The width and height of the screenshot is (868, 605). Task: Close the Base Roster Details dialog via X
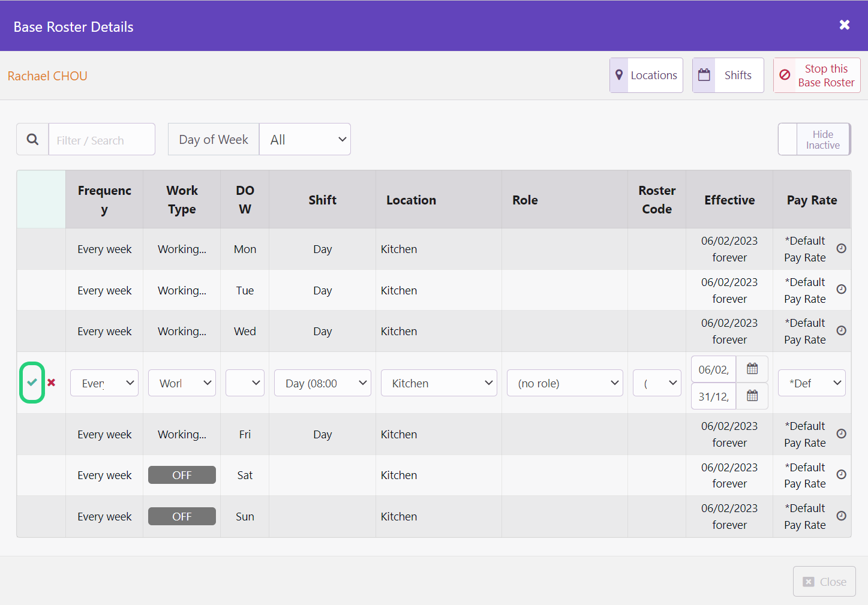coord(845,25)
